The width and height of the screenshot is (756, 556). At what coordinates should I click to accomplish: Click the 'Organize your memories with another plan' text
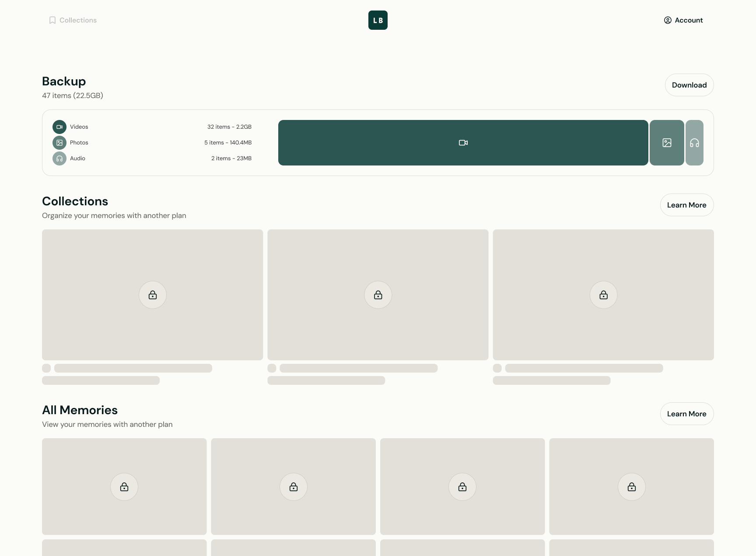(114, 215)
